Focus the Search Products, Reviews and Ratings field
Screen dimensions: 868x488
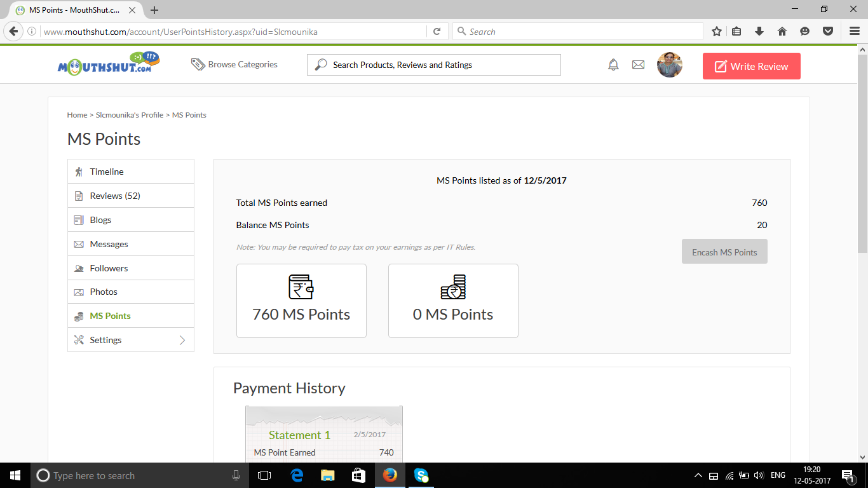[434, 65]
